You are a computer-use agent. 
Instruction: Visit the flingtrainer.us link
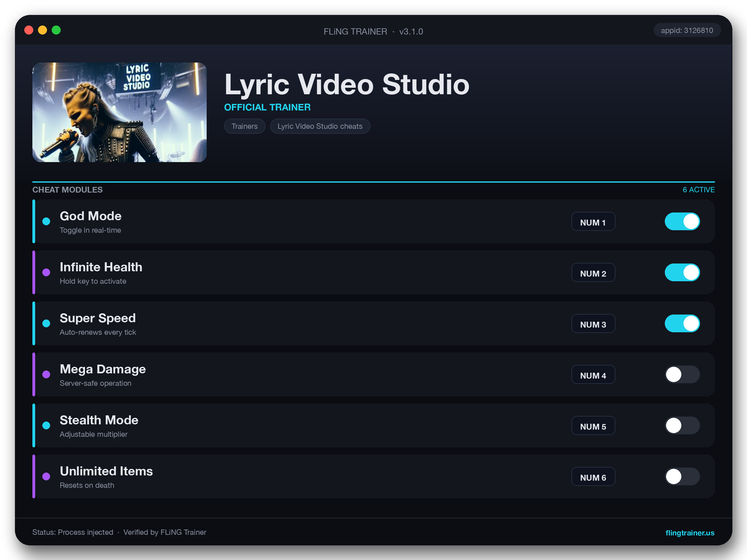(x=690, y=533)
